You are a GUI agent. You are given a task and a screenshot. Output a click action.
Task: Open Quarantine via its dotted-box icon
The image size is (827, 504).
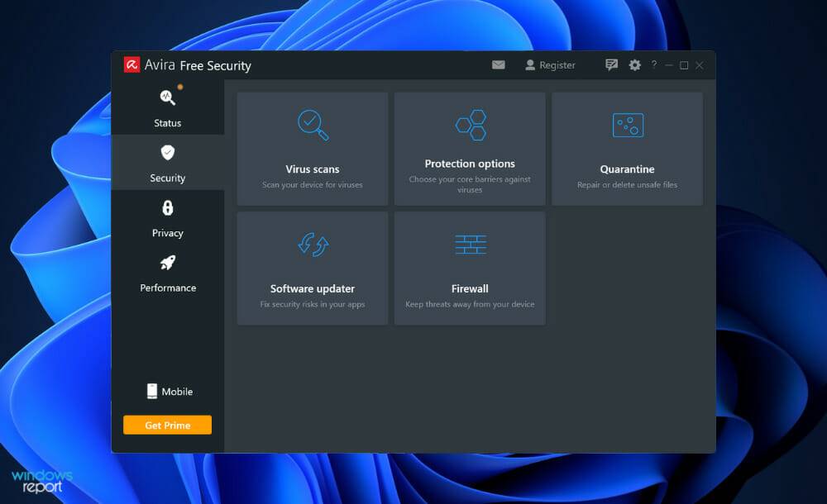(x=627, y=125)
